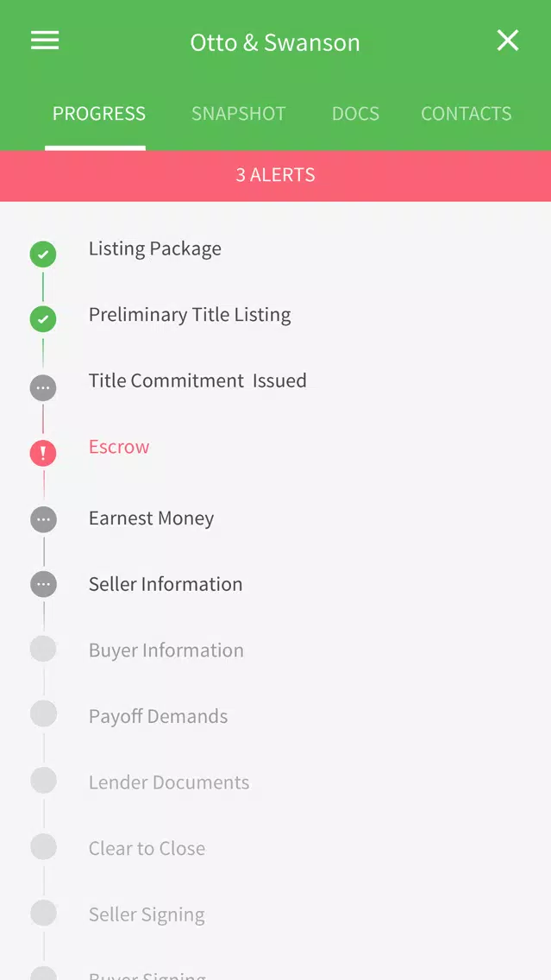551x980 pixels.
Task: Open the hamburger menu
Action: (x=45, y=41)
